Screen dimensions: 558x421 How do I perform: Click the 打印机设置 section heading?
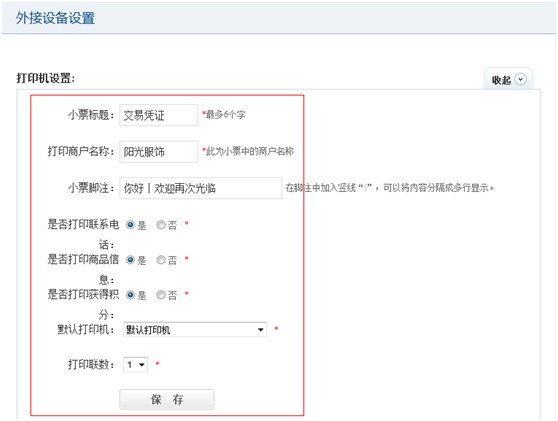46,78
